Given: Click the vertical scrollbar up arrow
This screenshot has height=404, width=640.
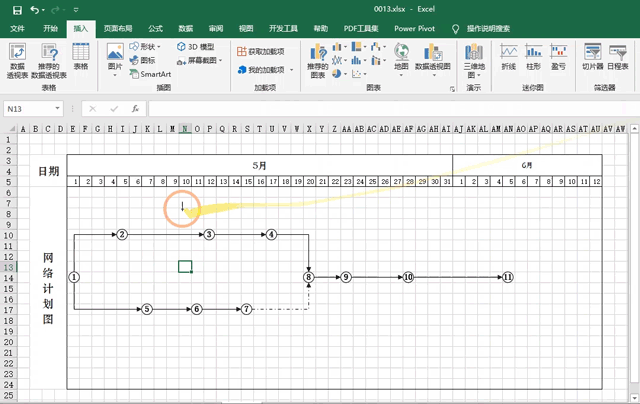Looking at the screenshot, I should pos(634,129).
